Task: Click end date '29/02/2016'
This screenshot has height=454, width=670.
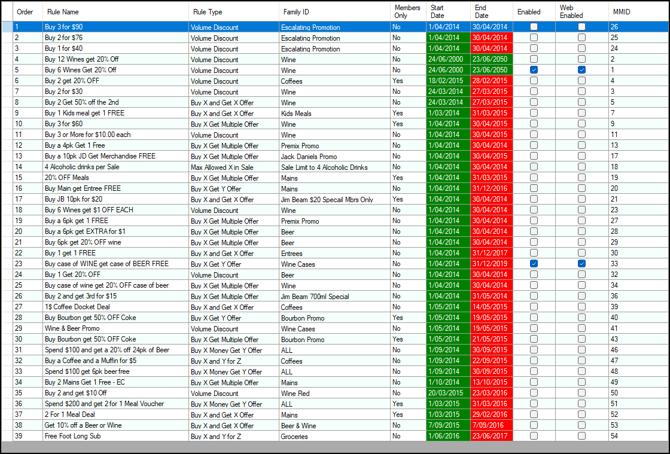Action: pyautogui.click(x=490, y=415)
